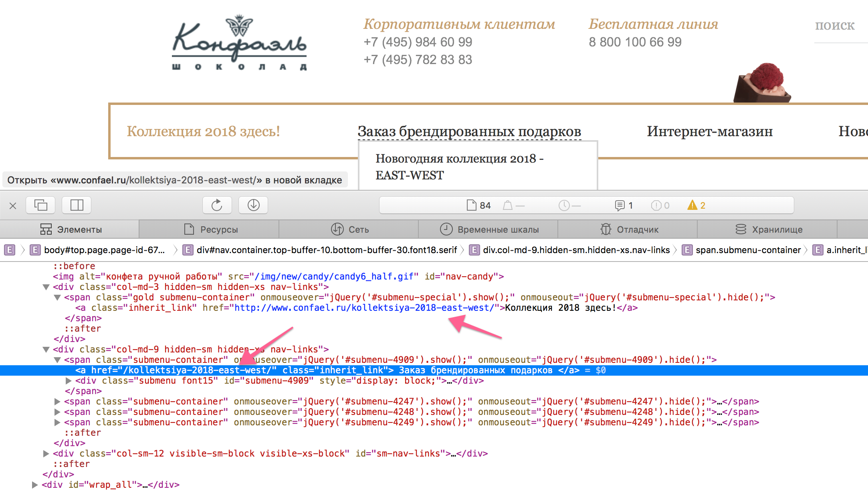Collapse div col-md-9 nav-links node

tap(46, 350)
